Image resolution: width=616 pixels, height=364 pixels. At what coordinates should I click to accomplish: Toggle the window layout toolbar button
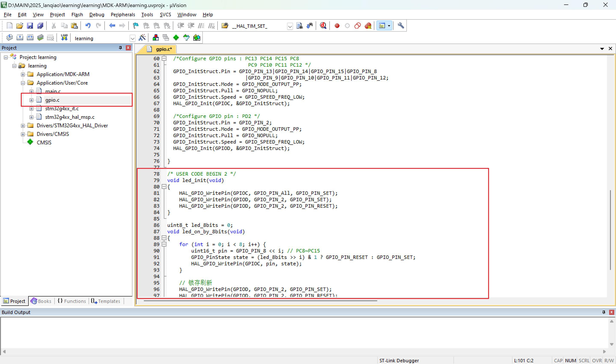(382, 25)
